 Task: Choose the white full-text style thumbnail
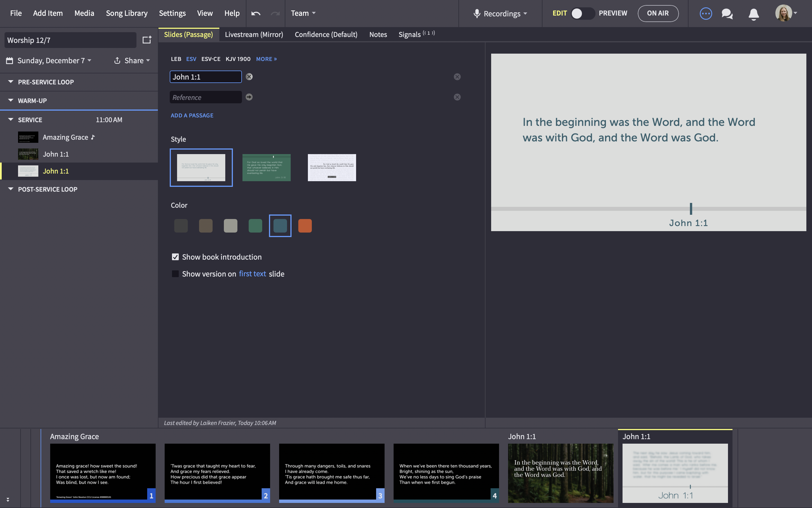click(332, 168)
